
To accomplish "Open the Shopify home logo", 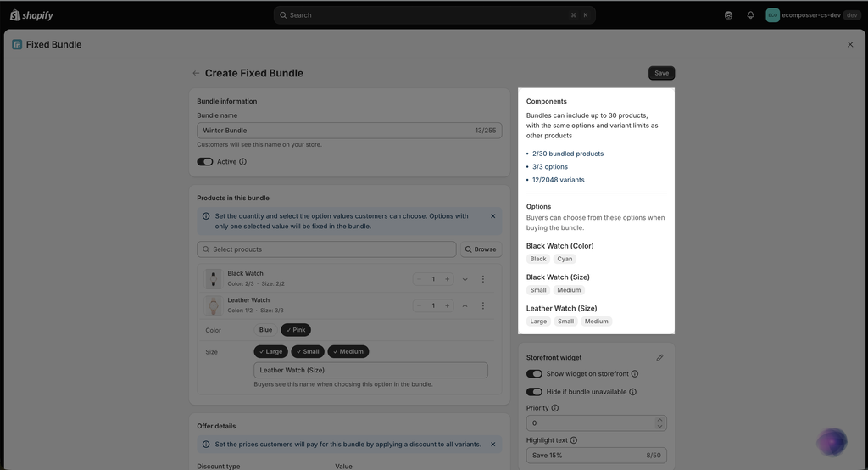I will pyautogui.click(x=31, y=15).
